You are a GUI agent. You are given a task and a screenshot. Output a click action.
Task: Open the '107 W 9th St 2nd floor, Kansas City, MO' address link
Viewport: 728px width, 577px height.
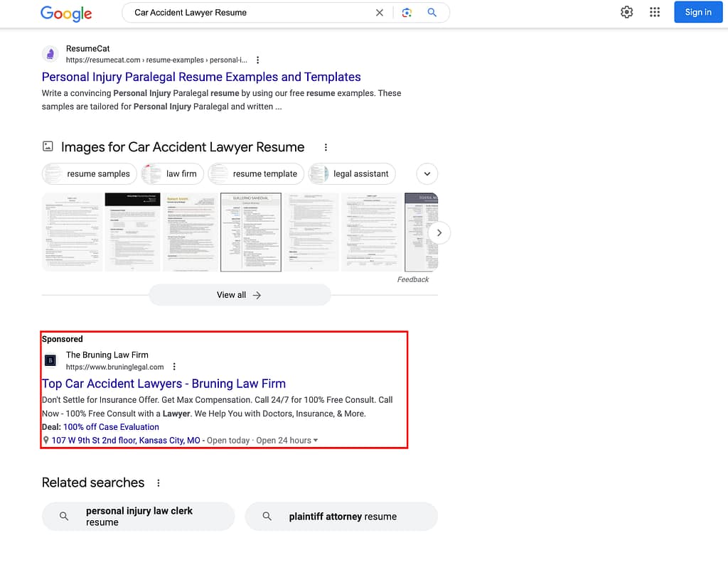126,440
